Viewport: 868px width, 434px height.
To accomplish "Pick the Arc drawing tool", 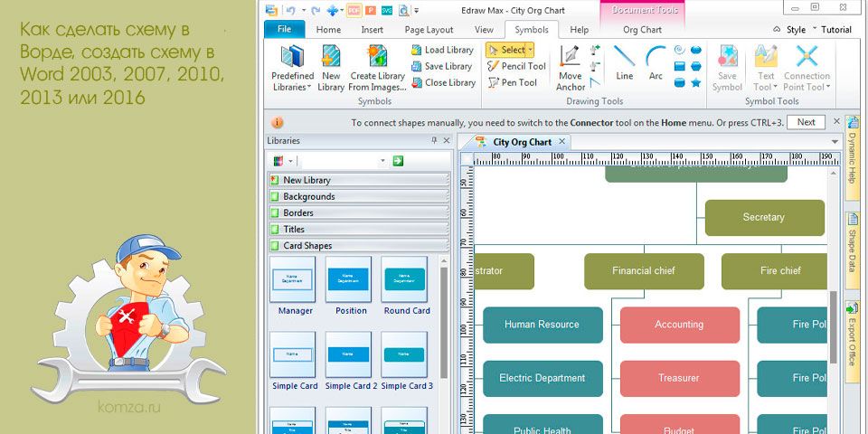I will [656, 63].
